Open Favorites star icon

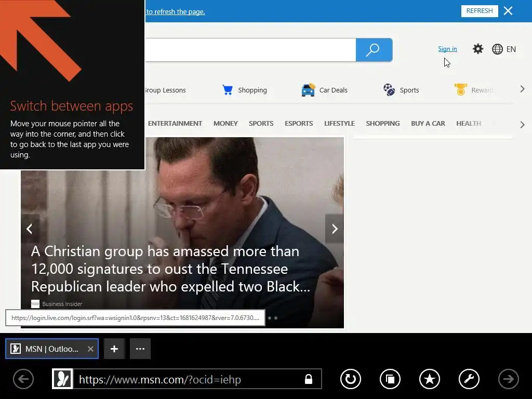(430, 379)
